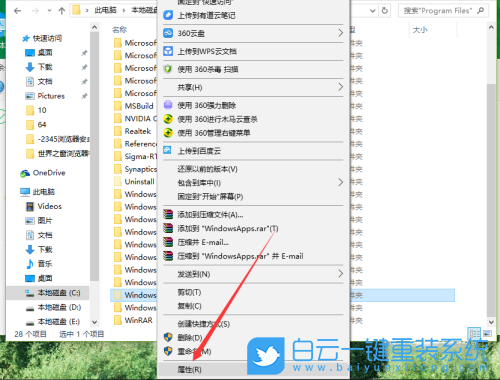This screenshot has height=380, width=500.
Task: Open Pictures in quick access
Action: 45,96
